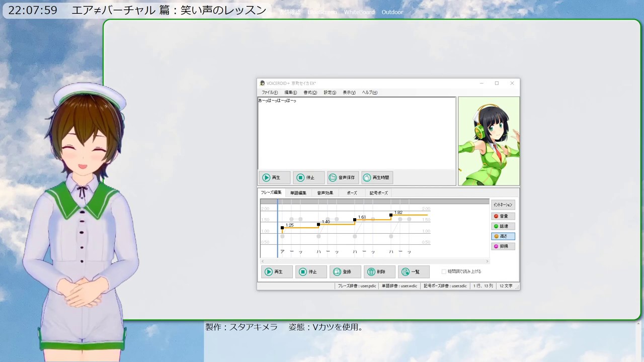The height and width of the screenshot is (362, 644).
Task: Open the 編集(E) menu
Action: click(290, 93)
